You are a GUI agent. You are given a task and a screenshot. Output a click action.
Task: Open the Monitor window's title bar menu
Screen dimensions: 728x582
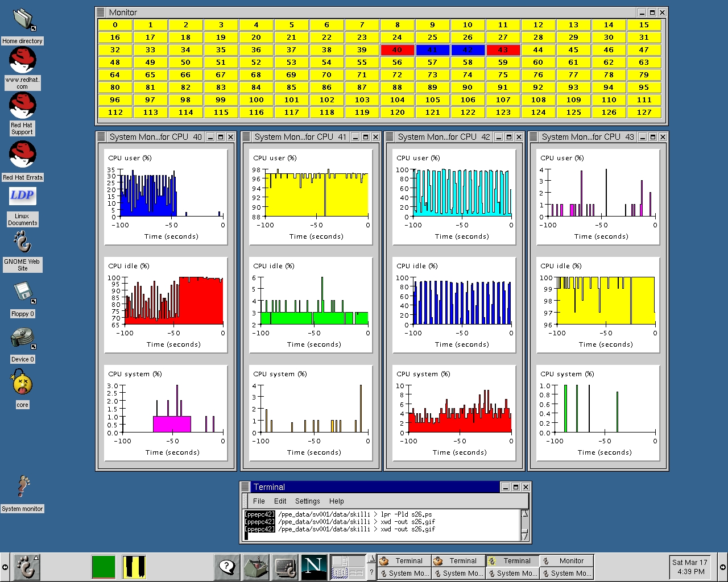click(101, 13)
